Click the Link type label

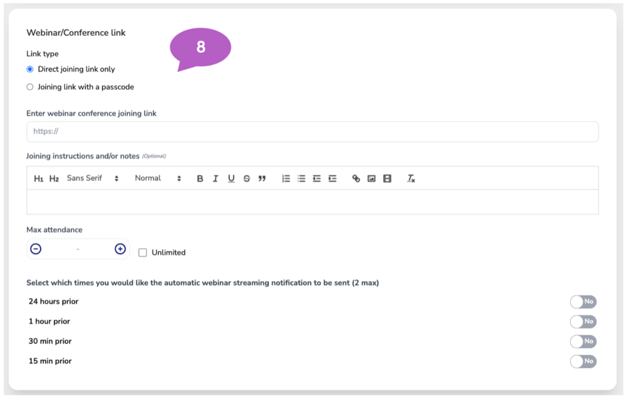[42, 54]
